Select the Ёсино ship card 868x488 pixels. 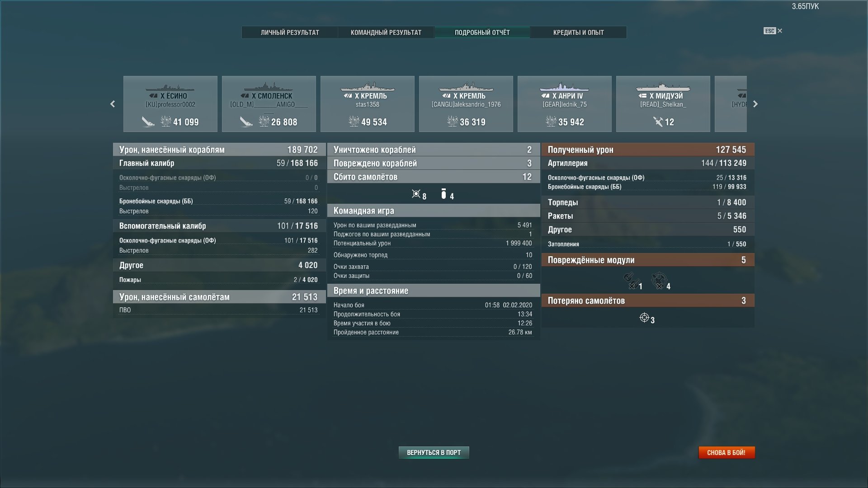point(170,104)
